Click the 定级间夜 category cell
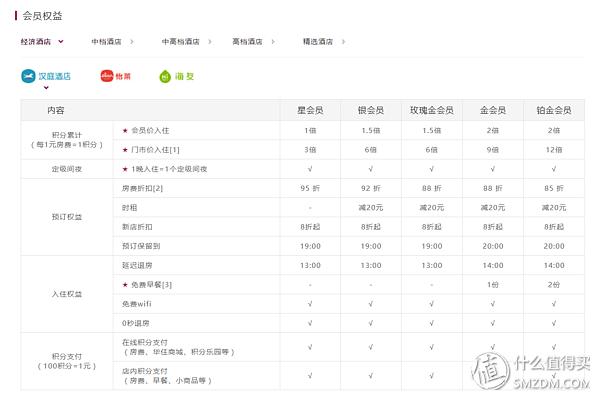This screenshot has height=400, width=600. [x=67, y=169]
